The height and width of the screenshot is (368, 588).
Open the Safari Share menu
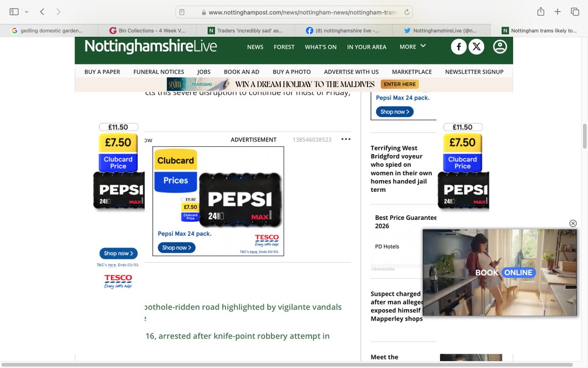tap(540, 11)
